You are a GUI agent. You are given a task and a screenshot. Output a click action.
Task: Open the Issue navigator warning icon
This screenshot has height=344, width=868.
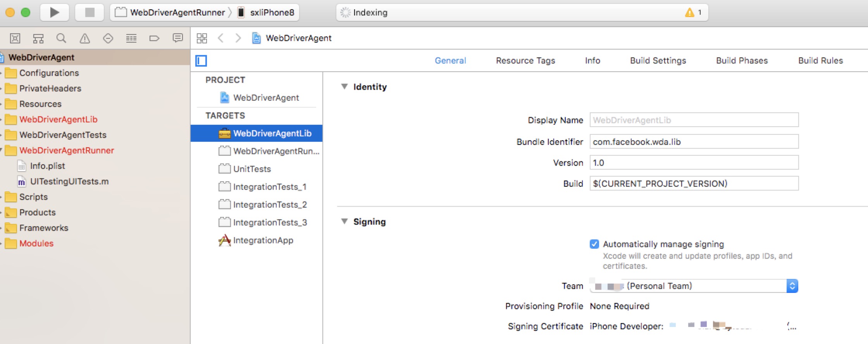coord(84,38)
